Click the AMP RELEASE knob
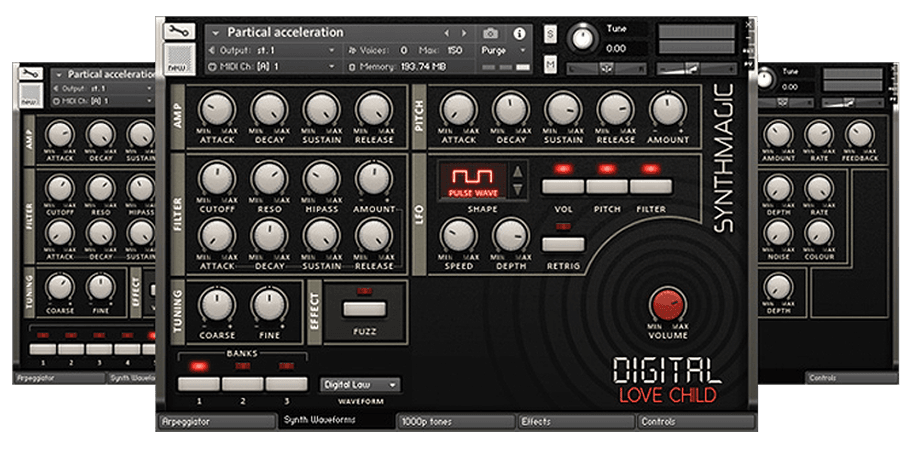The width and height of the screenshot is (911, 450). [x=375, y=109]
